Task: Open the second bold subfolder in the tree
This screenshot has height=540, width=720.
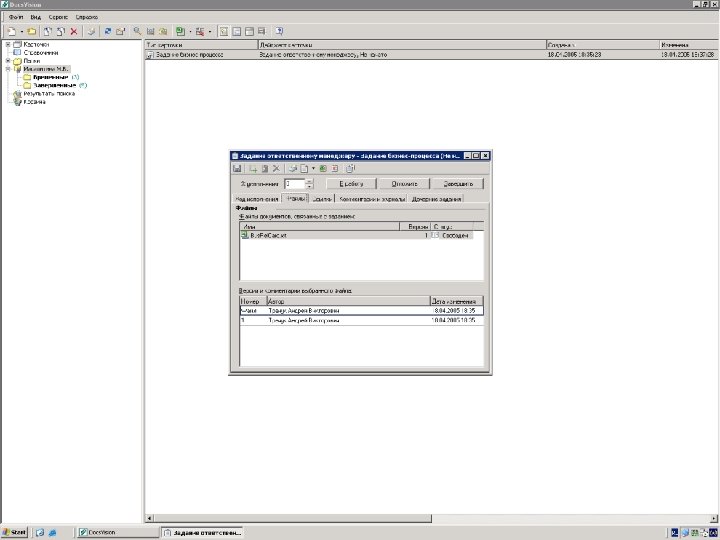Action: [55, 85]
